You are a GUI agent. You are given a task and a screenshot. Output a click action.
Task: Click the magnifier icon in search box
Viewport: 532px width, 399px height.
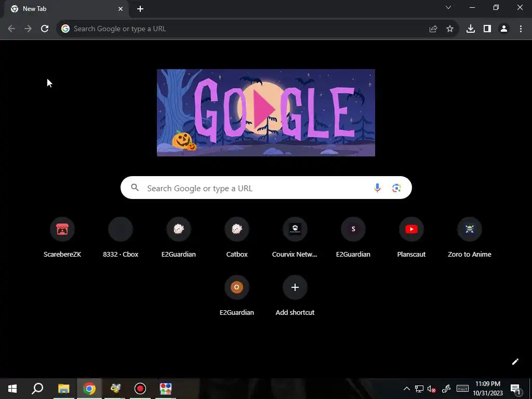coord(135,187)
